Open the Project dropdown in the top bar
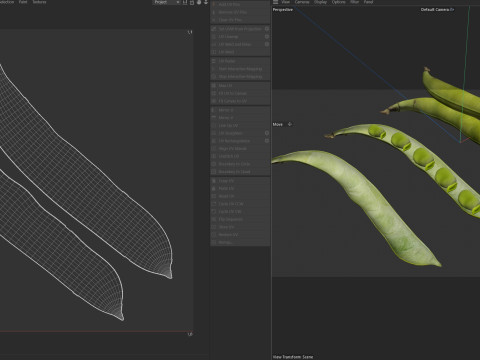This screenshot has height=360, width=480. [166, 2]
